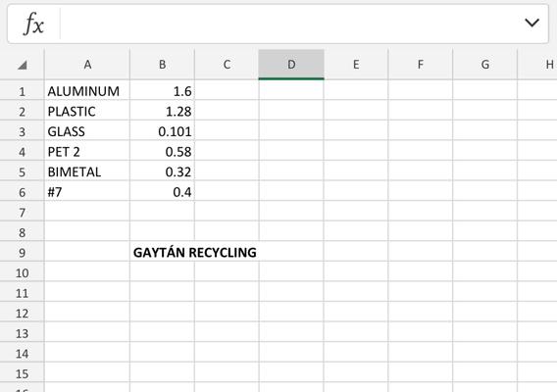Expand the formula bar with chevron
Image resolution: width=557 pixels, height=392 pixels.
pos(532,23)
